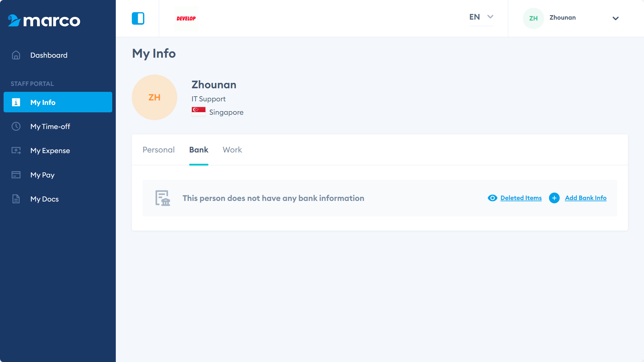Open the EN language dropdown
This screenshot has height=362, width=644.
(x=481, y=17)
